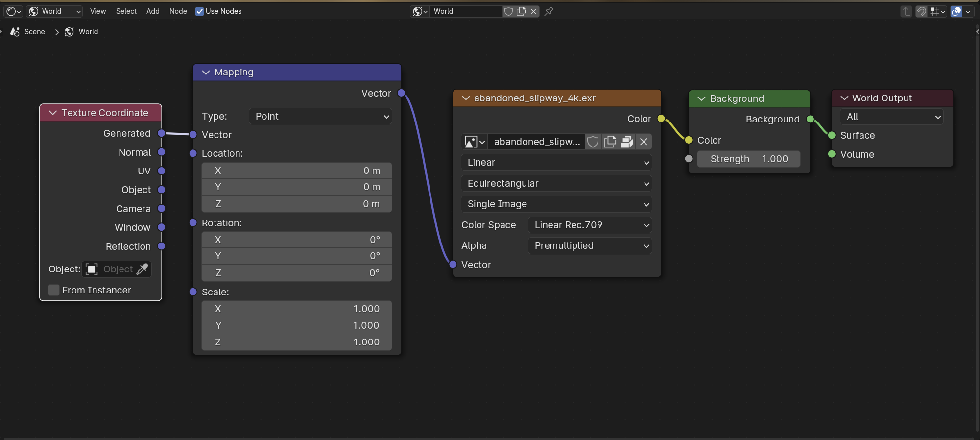The image size is (980, 440).
Task: Open the Node menu
Action: [178, 11]
